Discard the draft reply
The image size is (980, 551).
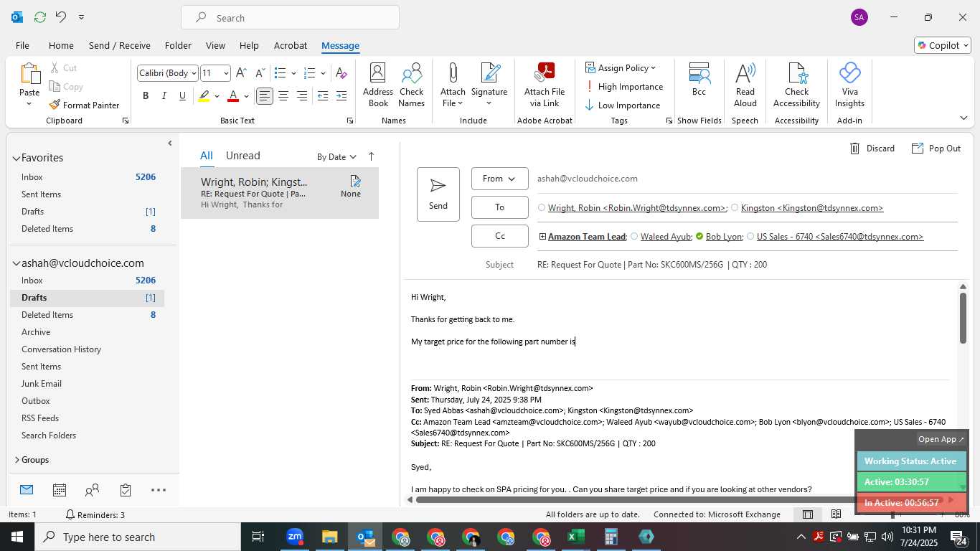pyautogui.click(x=872, y=149)
